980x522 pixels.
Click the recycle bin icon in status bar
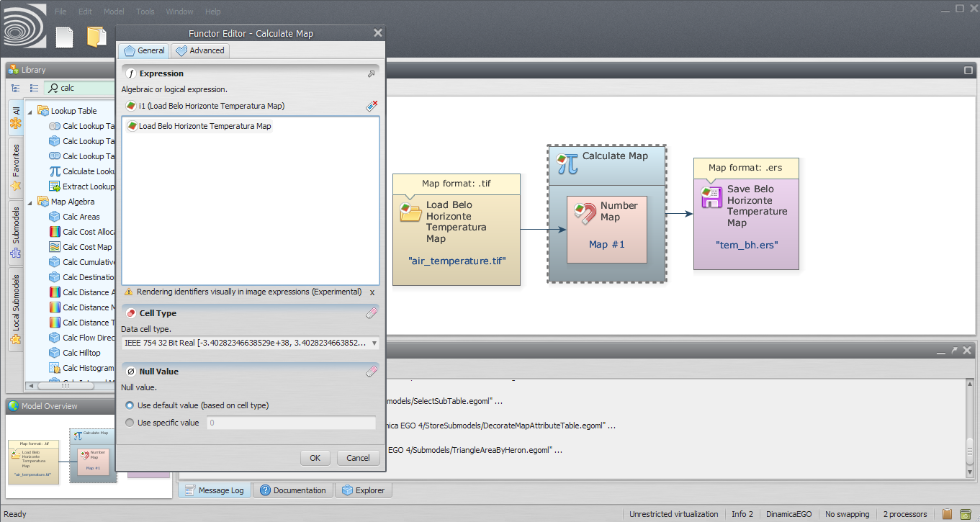[966, 514]
